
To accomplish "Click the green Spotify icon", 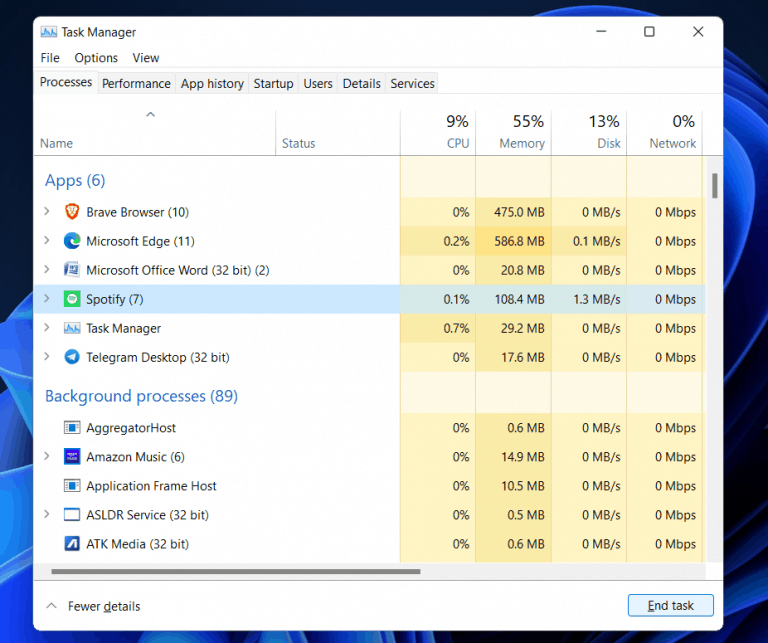I will click(x=72, y=299).
